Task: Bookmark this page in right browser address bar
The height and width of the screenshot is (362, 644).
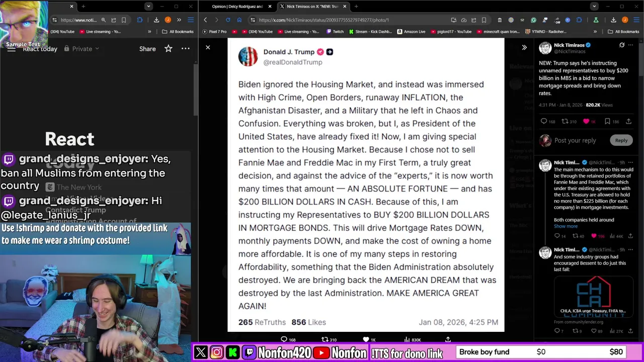Action: [x=484, y=20]
